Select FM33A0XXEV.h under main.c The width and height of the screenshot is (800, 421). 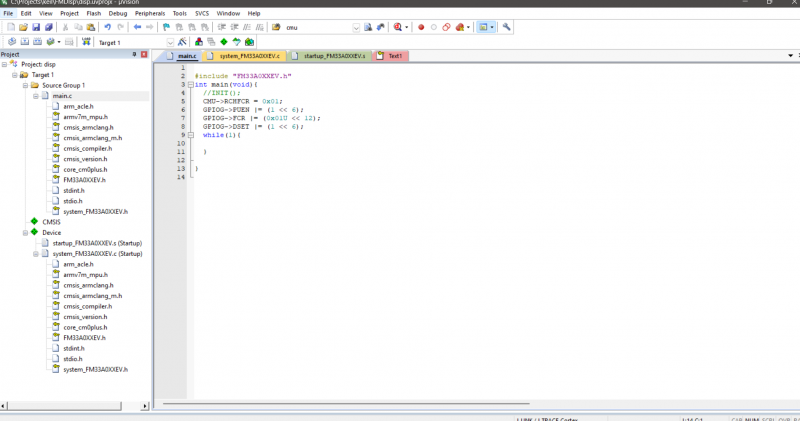pyautogui.click(x=84, y=180)
